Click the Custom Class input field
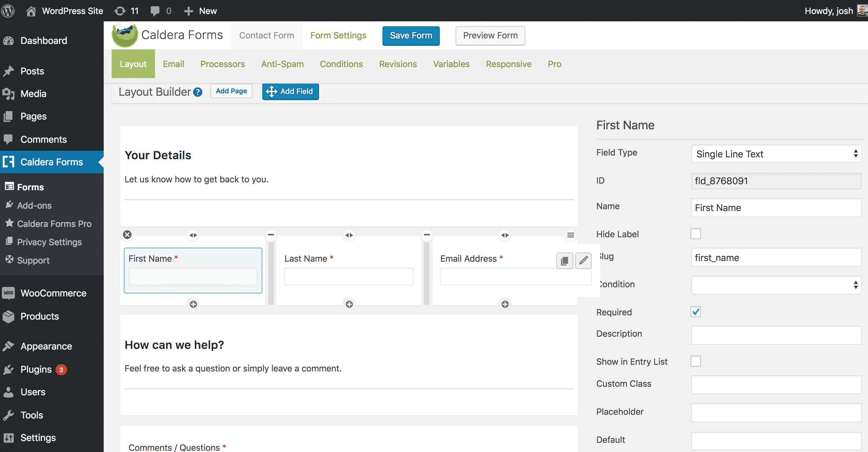 click(776, 385)
